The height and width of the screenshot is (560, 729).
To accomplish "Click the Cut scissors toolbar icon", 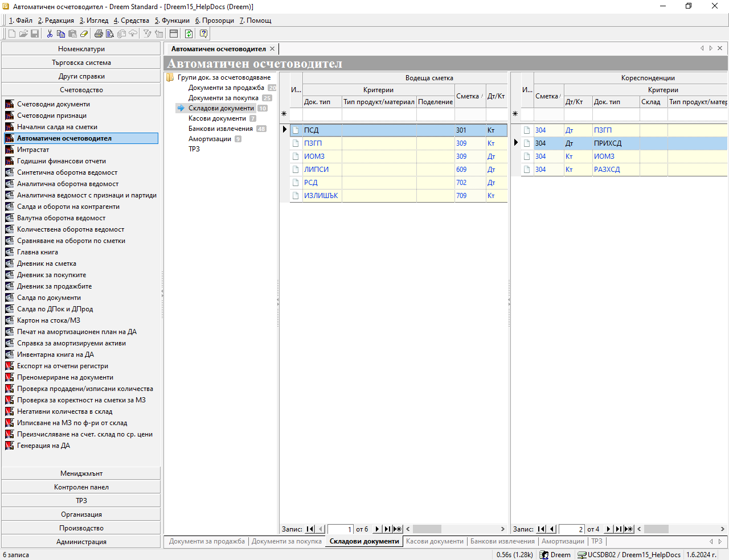I will (50, 34).
